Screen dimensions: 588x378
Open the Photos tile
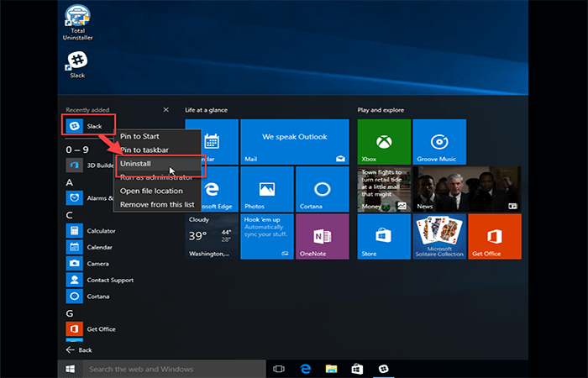tap(267, 189)
